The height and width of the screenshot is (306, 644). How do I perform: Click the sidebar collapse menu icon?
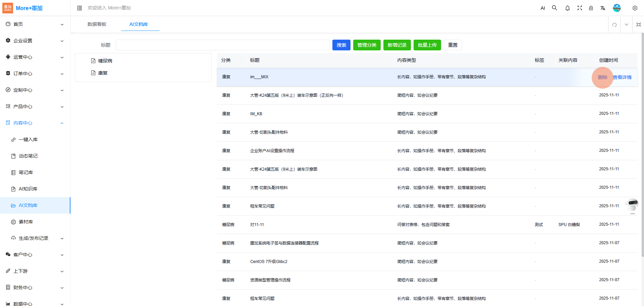coord(79,8)
